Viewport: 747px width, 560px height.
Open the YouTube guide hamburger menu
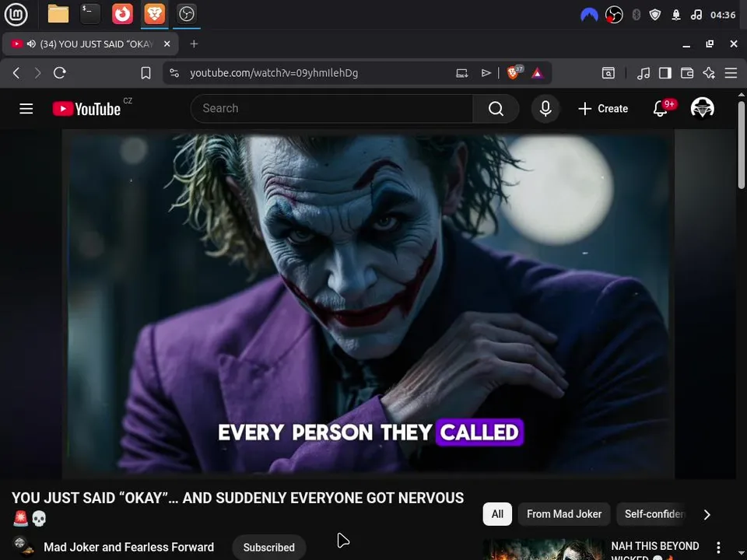(x=26, y=109)
